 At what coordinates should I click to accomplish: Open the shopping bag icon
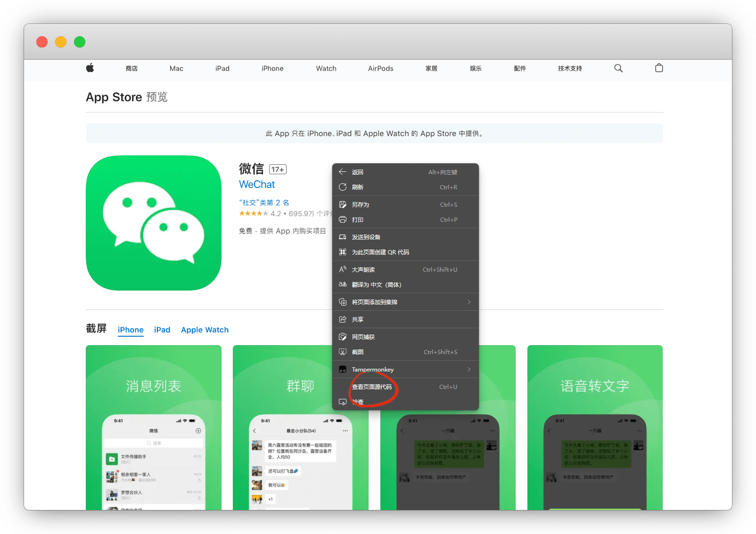659,68
